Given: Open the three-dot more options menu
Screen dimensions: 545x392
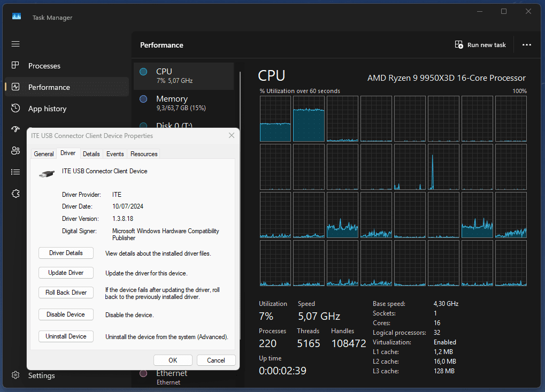Looking at the screenshot, I should 527,45.
